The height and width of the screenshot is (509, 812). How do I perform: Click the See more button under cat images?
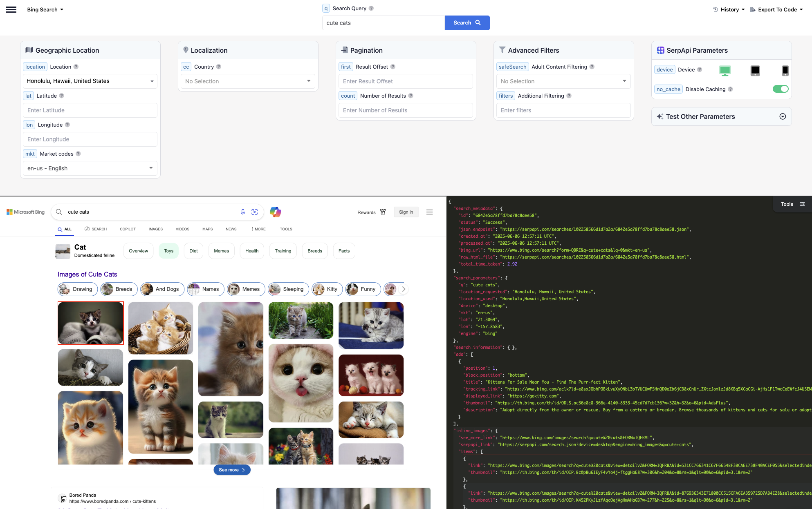232,470
